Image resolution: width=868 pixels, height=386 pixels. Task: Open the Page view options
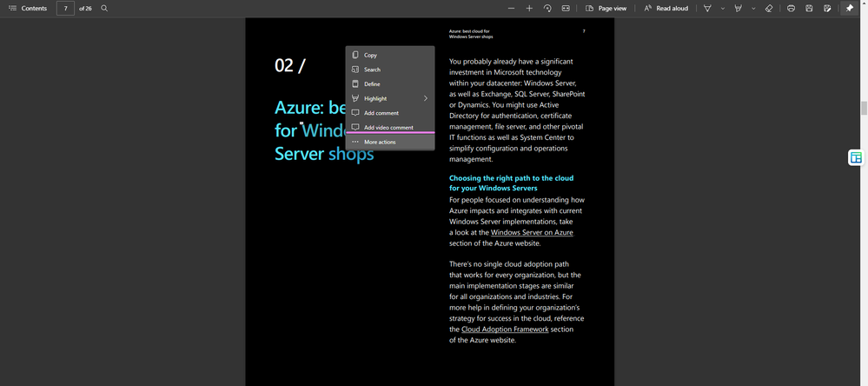tap(606, 9)
